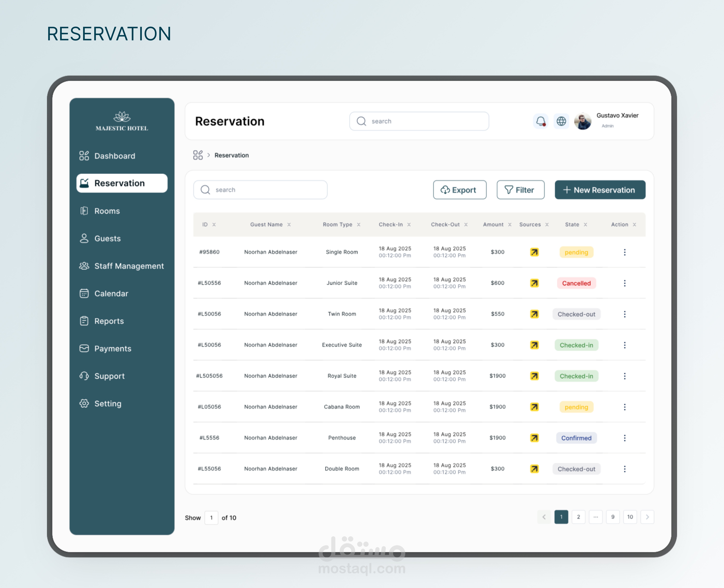Remove the Guest Name column with X
Screen dimensions: 724x588
[x=289, y=225]
